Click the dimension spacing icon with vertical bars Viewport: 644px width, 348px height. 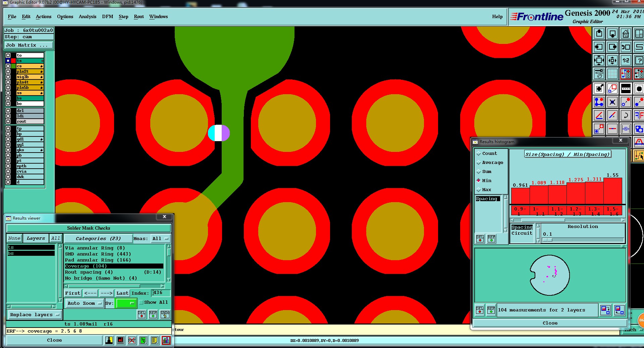(x=626, y=129)
